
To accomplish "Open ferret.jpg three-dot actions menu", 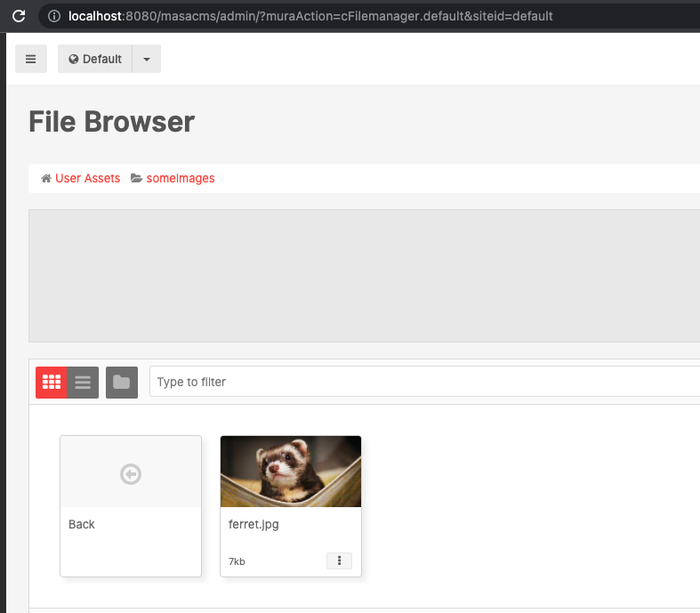I will [339, 561].
